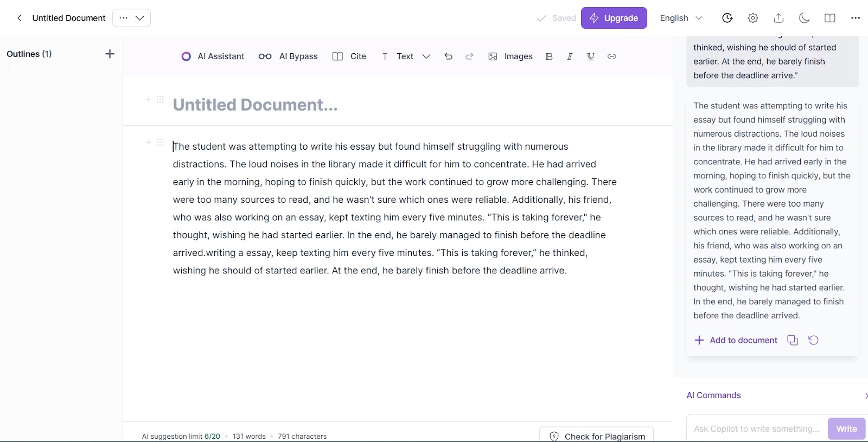Open the AI Bypass tool

tap(288, 56)
